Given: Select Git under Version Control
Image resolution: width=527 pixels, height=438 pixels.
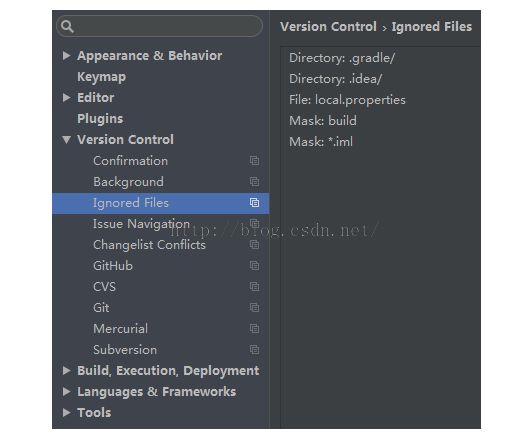Looking at the screenshot, I should [x=101, y=308].
